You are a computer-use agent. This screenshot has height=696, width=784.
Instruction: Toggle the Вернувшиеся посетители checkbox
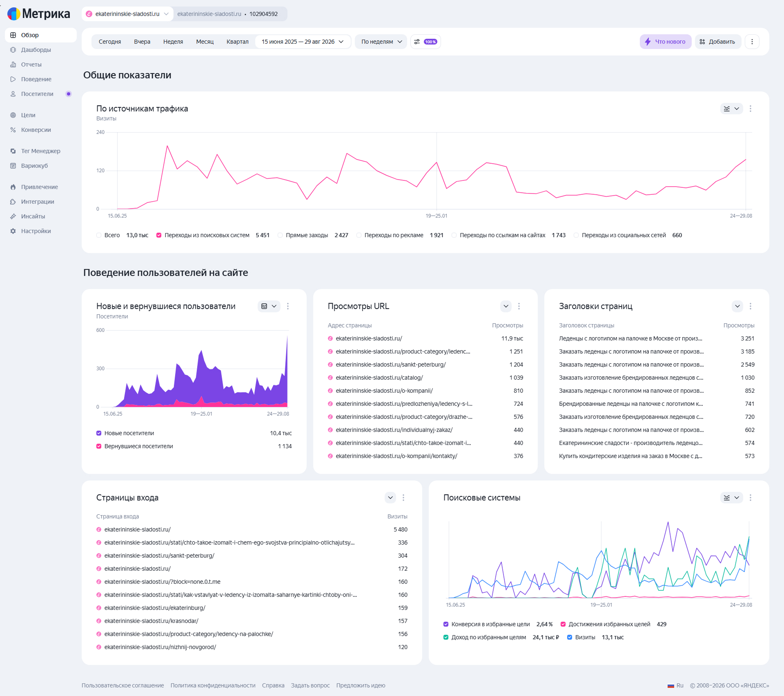99,446
